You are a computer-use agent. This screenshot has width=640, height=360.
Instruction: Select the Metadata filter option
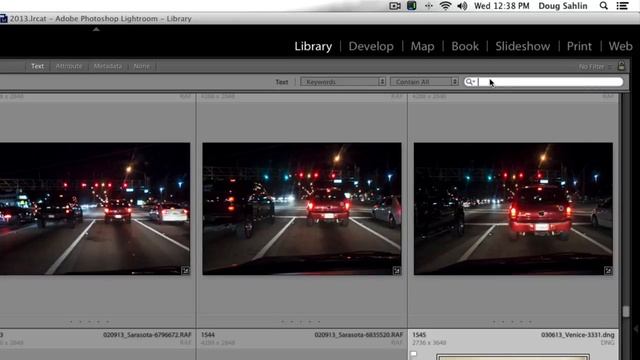[x=108, y=66]
